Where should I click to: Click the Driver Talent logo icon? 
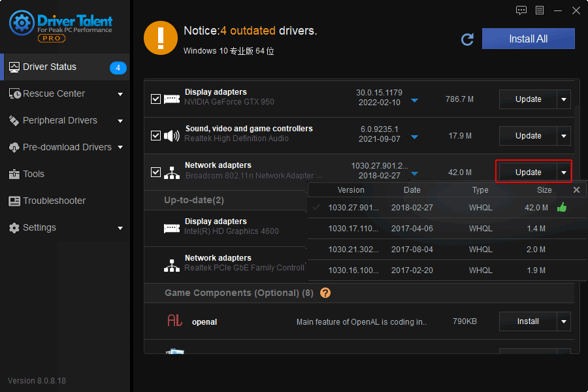coord(22,22)
